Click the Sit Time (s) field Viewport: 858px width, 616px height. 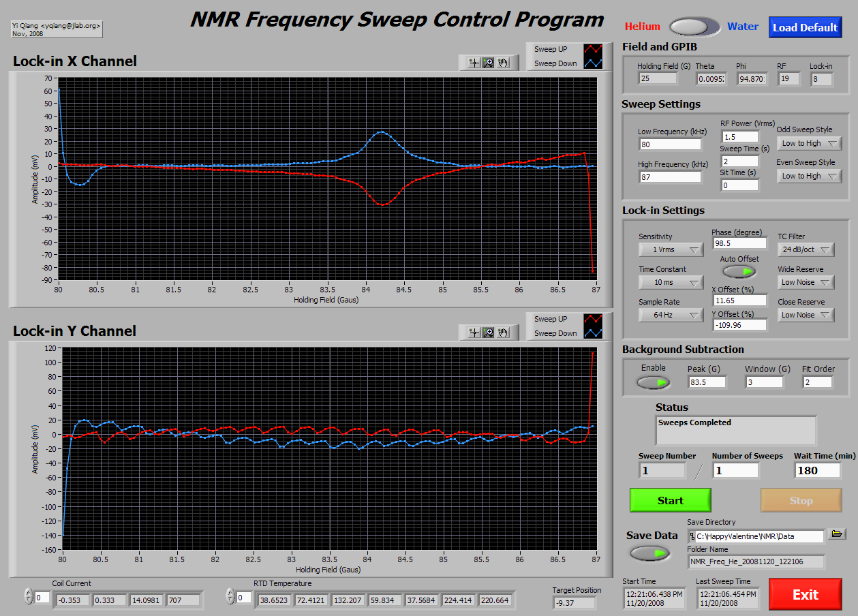740,185
